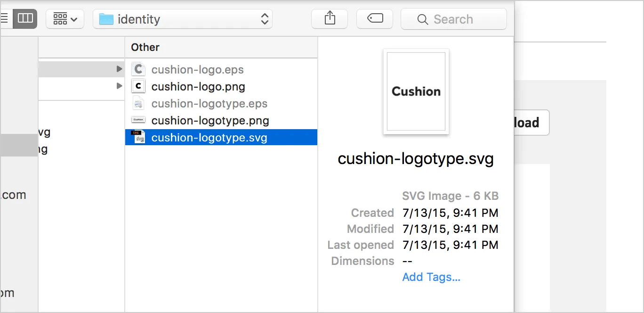
Task: Expand the highlighted folder's disclosure arrow
Action: pyautogui.click(x=120, y=69)
